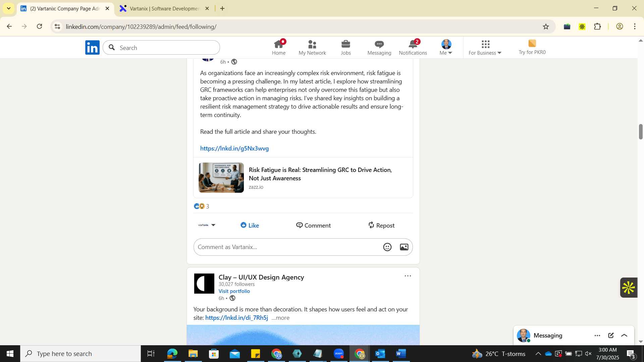
Task: Click Try for PKR0 premium link
Action: click(x=532, y=47)
